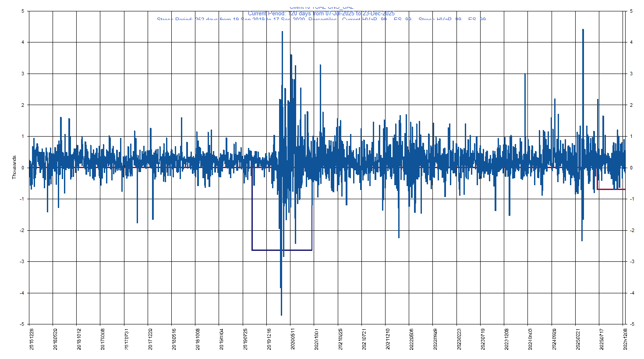644x359 pixels.
Task: Click the 'Current Period' chart title line
Action: point(321,14)
